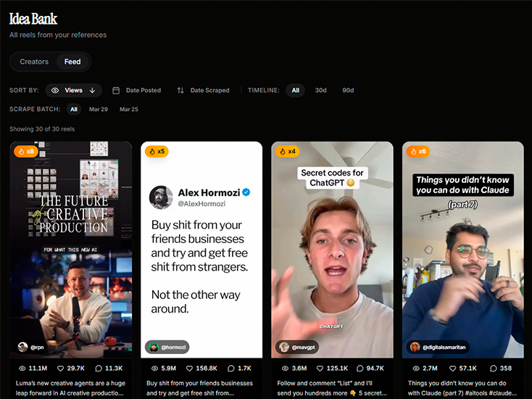Click the heart icon beside 156.8K likes
532x399 pixels.
point(190,369)
